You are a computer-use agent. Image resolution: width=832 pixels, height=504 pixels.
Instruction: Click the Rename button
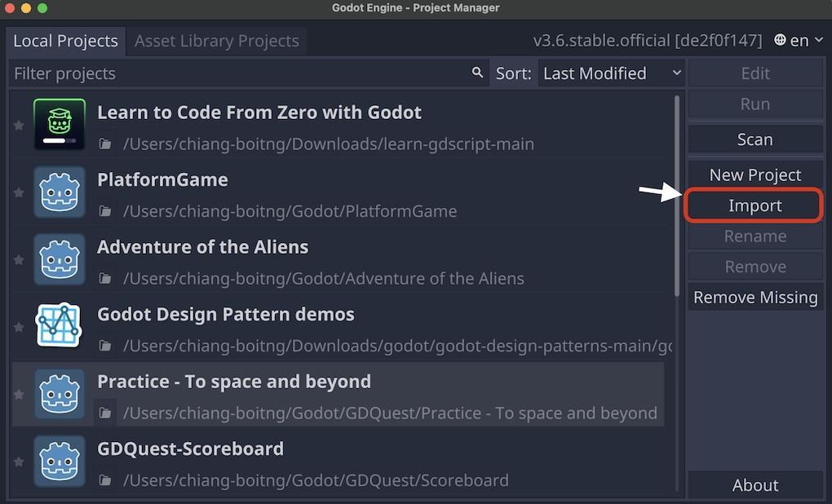click(x=755, y=236)
